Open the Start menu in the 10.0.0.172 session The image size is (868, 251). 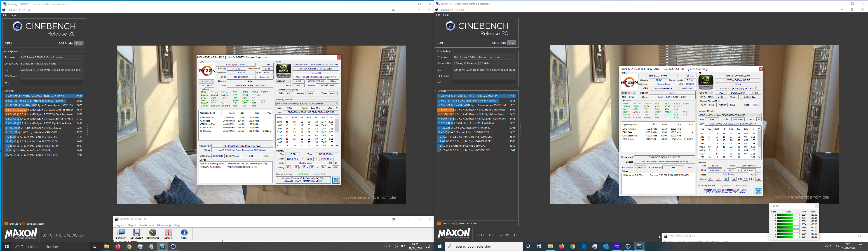(439, 247)
